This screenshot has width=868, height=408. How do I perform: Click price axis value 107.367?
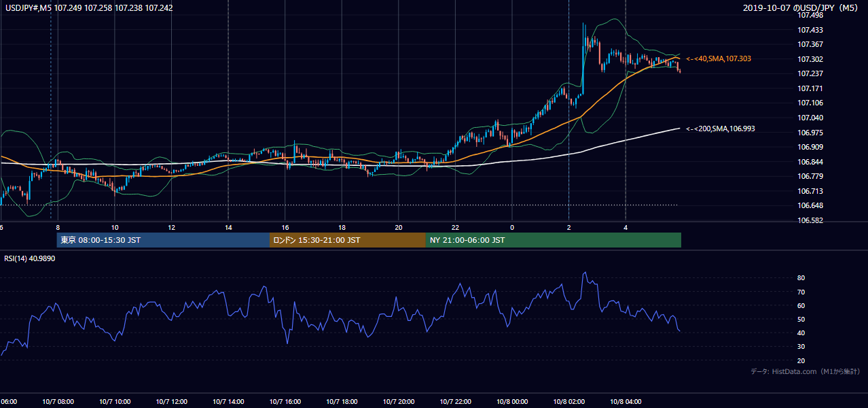(x=810, y=44)
